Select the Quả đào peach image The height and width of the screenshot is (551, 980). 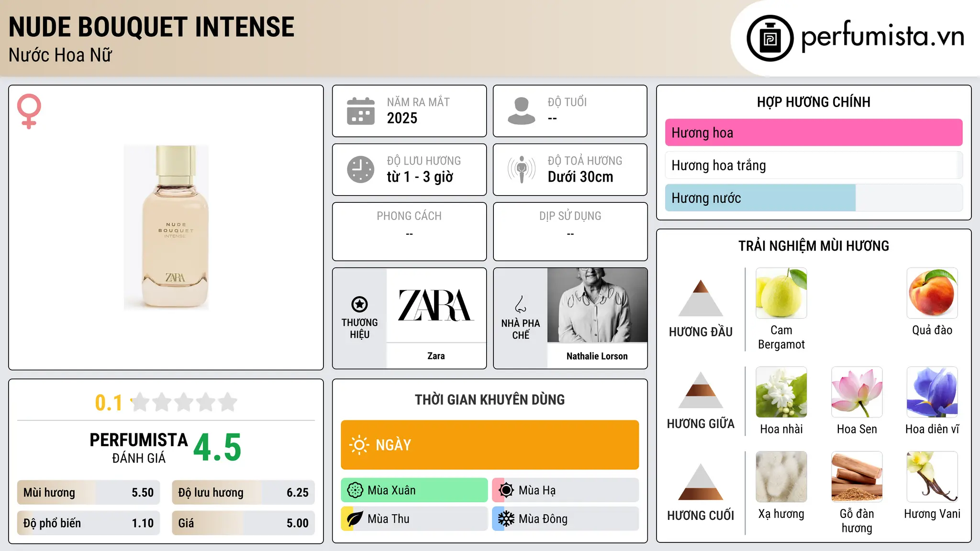pyautogui.click(x=932, y=293)
